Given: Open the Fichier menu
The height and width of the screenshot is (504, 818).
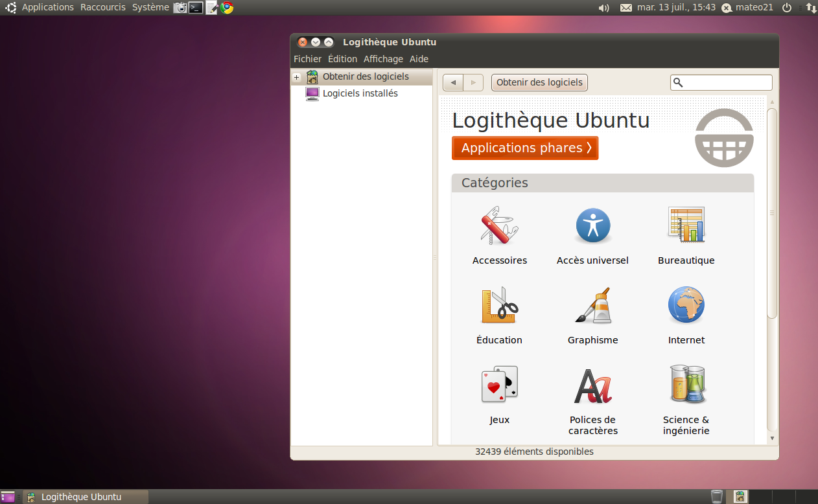Looking at the screenshot, I should click(x=307, y=59).
